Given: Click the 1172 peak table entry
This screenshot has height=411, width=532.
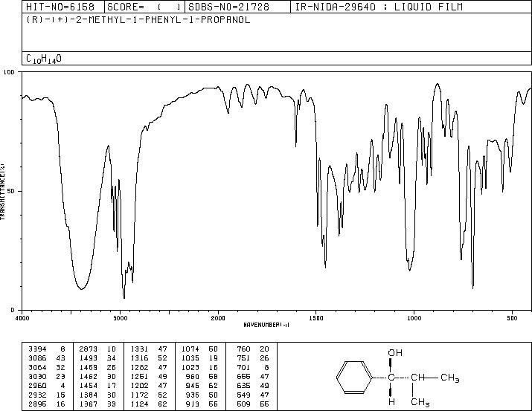Looking at the screenshot, I should pos(149,395).
